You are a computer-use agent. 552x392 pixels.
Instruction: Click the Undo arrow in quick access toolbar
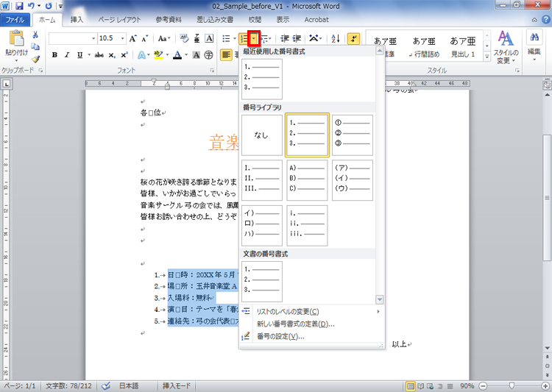coord(31,6)
